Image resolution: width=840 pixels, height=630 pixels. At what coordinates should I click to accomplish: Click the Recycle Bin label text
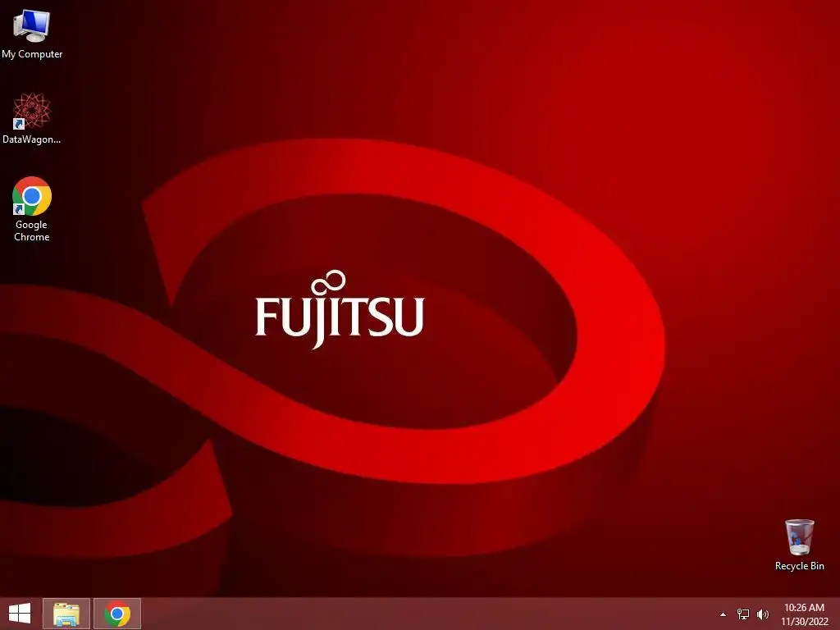(x=800, y=566)
